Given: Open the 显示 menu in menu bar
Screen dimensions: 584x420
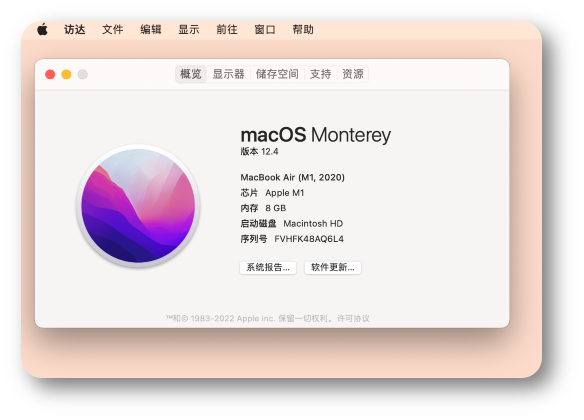Looking at the screenshot, I should (188, 29).
